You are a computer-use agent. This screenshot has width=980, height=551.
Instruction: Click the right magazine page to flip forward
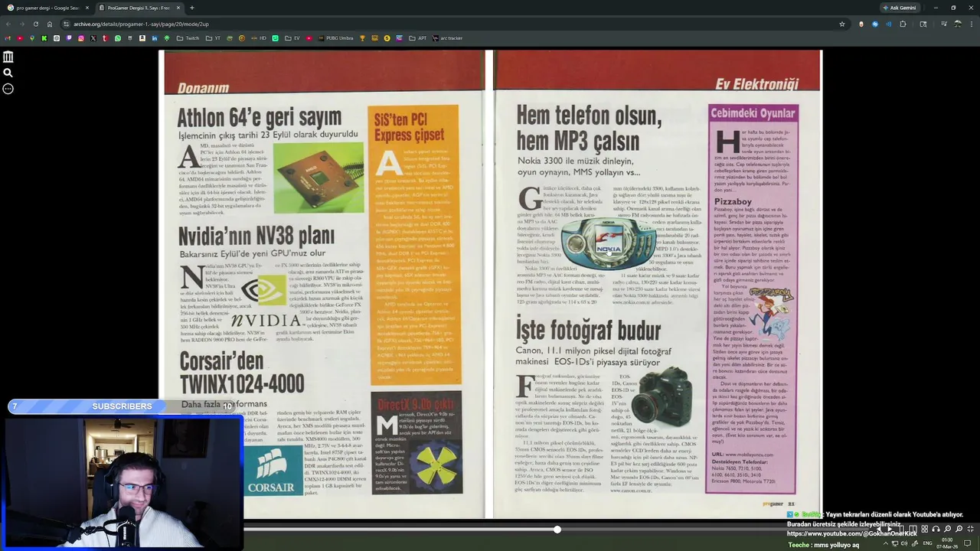[x=656, y=285]
